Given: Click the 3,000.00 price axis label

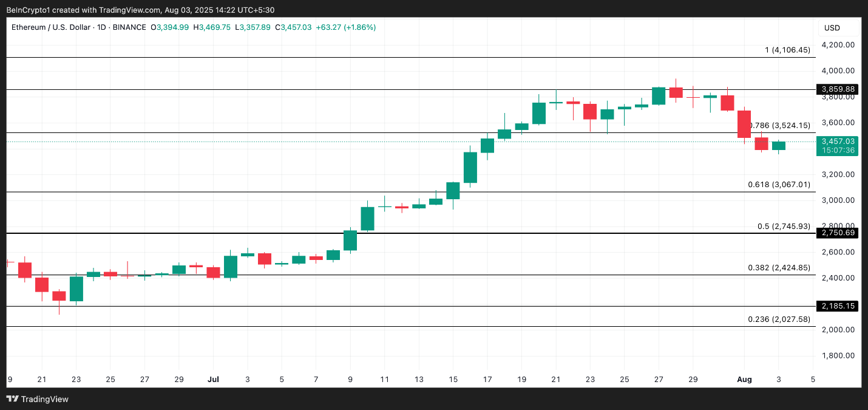Looking at the screenshot, I should [838, 200].
